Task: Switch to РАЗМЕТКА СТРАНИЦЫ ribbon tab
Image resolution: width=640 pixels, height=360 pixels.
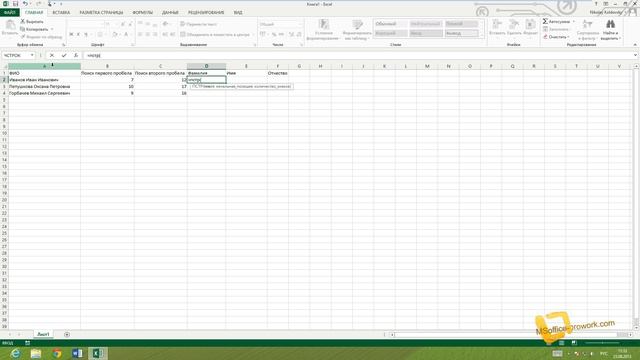Action: pos(101,13)
